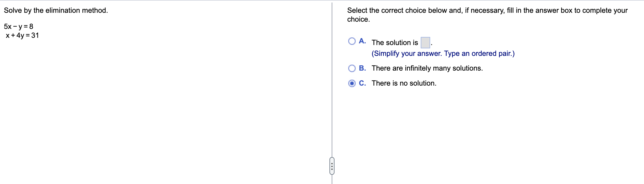Image resolution: width=644 pixels, height=184 pixels.
Task: Click the equation x + 4y = 31
Action: [23, 35]
